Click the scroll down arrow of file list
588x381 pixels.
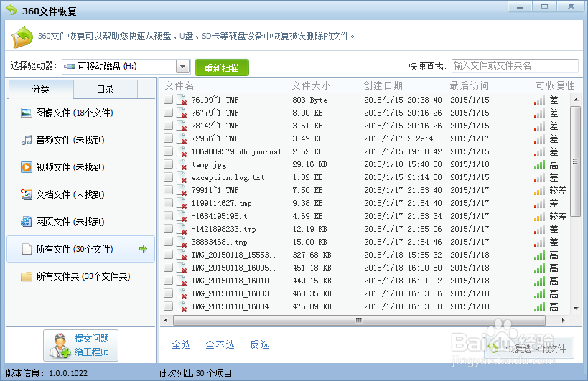tap(576, 309)
